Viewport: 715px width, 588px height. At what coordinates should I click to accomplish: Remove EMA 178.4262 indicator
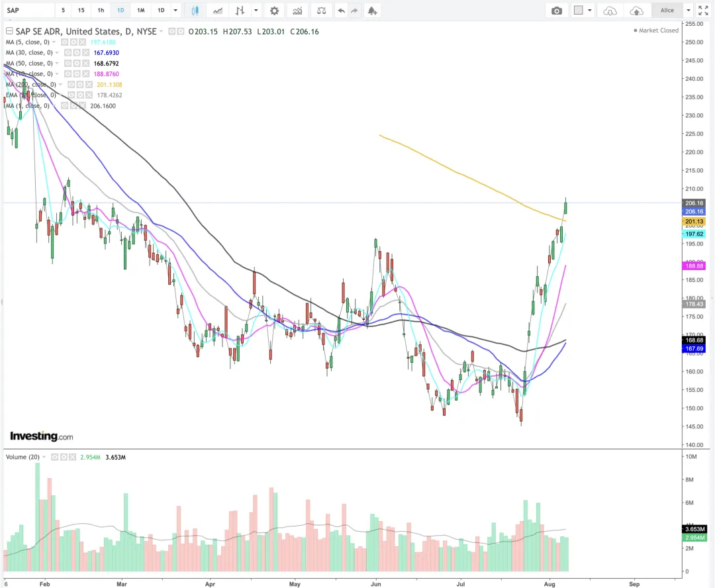89,95
